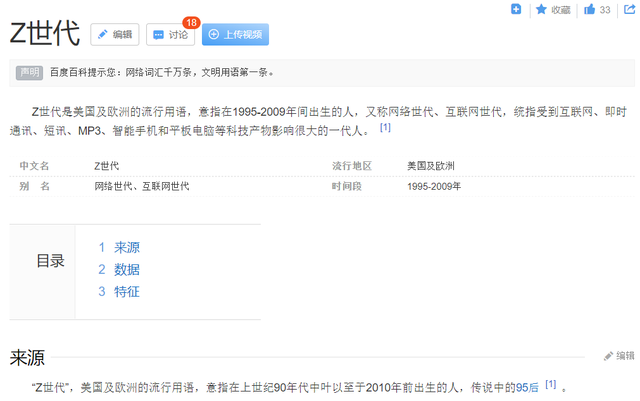Click the star favorite icon

541,9
